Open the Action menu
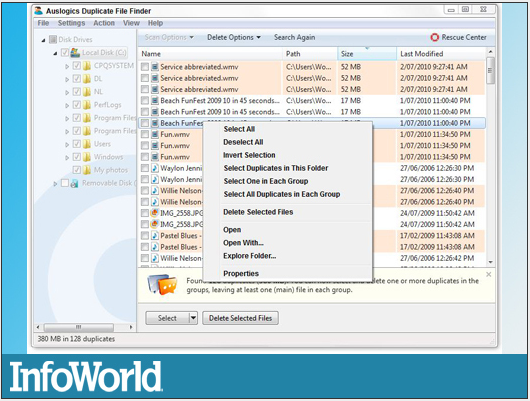Image resolution: width=530 pixels, height=401 pixels. pyautogui.click(x=104, y=23)
